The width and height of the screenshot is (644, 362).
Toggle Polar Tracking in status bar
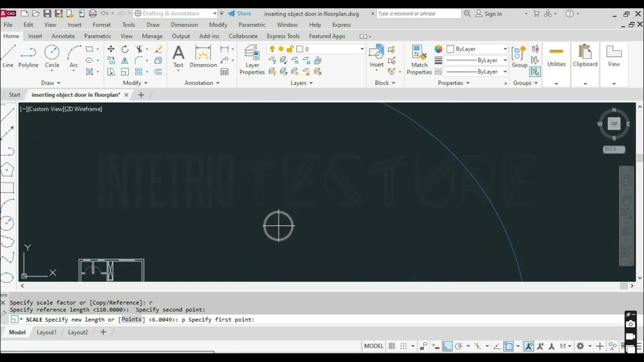click(458, 346)
